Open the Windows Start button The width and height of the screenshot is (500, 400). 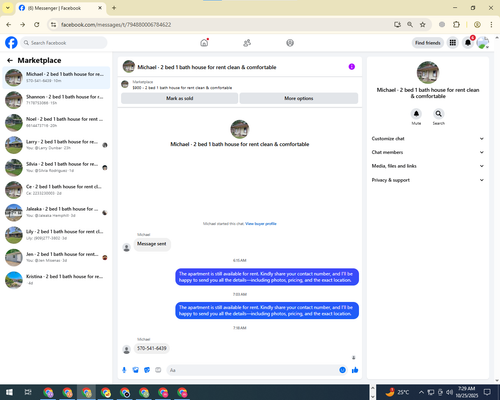click(x=9, y=392)
